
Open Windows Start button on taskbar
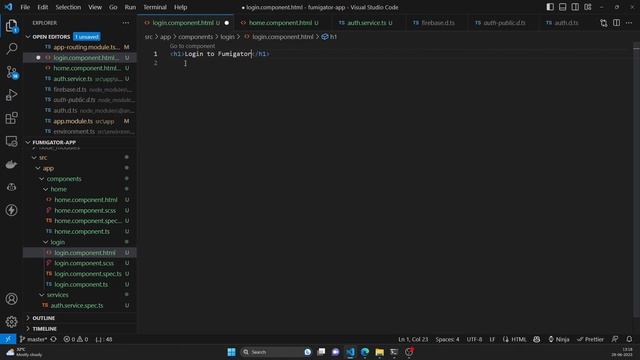coord(231,352)
